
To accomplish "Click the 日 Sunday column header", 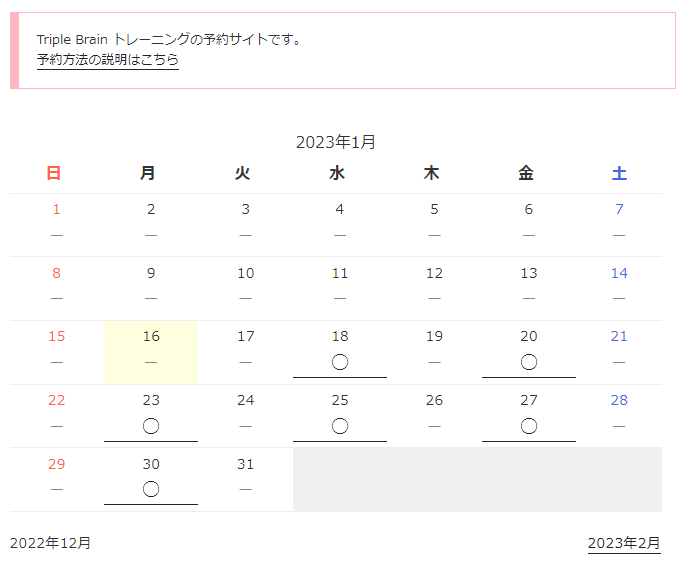I will [54, 173].
